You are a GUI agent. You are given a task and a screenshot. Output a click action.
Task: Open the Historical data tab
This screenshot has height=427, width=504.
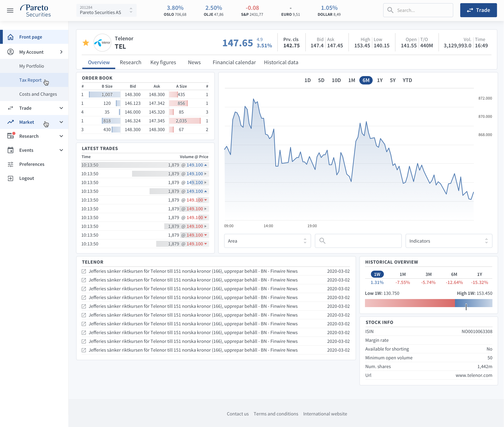click(x=281, y=62)
